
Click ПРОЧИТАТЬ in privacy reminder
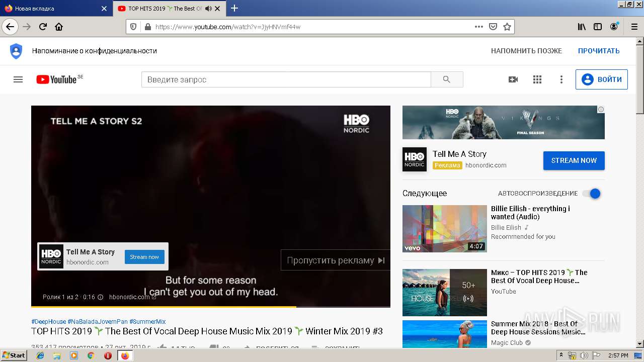pyautogui.click(x=599, y=51)
